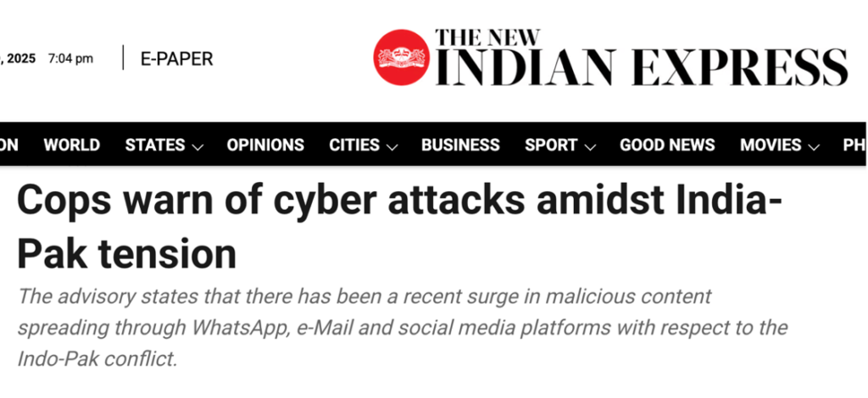868x398 pixels.
Task: Open the SPORT menu item
Action: (551, 145)
